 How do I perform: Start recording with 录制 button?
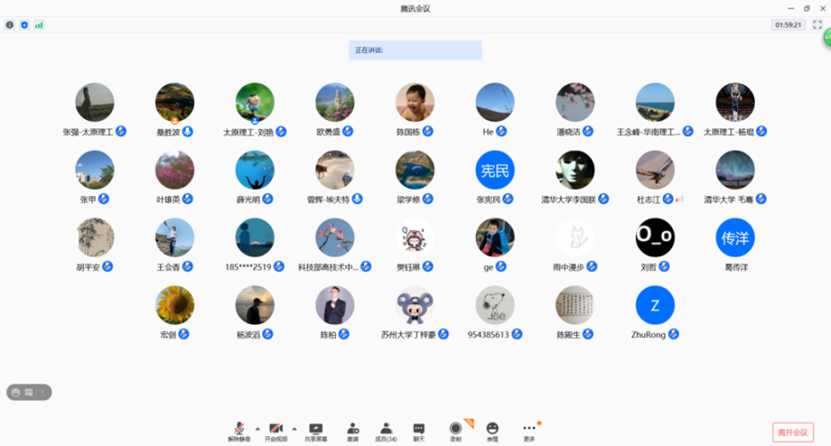(x=456, y=430)
